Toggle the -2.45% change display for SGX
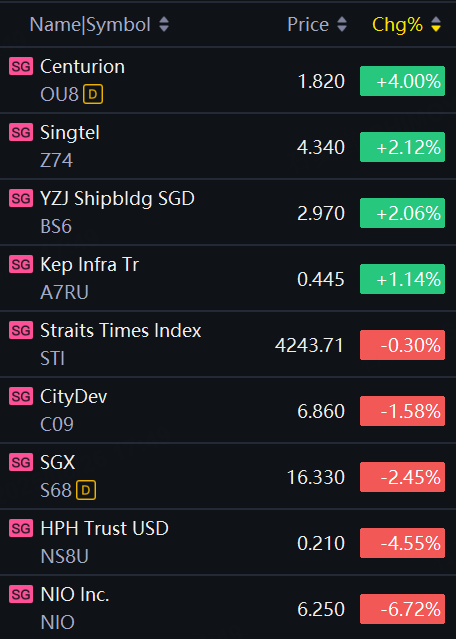 pyautogui.click(x=402, y=477)
